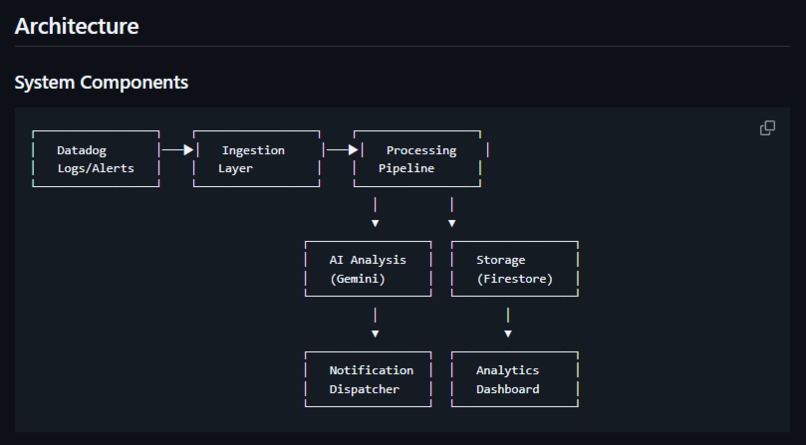Click the System Components subheading
The width and height of the screenshot is (806, 445).
click(101, 82)
